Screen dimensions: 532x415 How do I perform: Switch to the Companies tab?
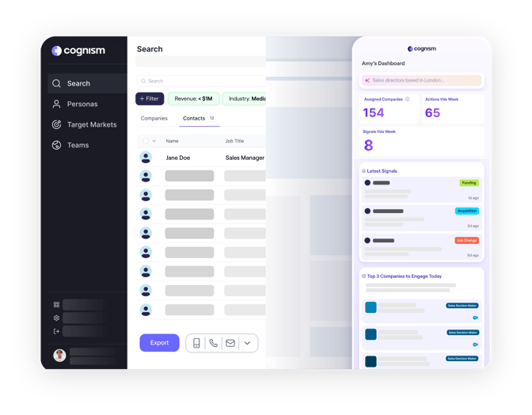(154, 118)
